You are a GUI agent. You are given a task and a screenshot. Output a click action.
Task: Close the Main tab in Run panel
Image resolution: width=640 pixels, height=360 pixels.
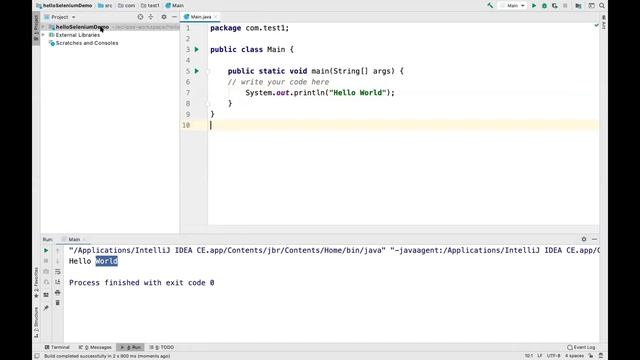click(84, 240)
